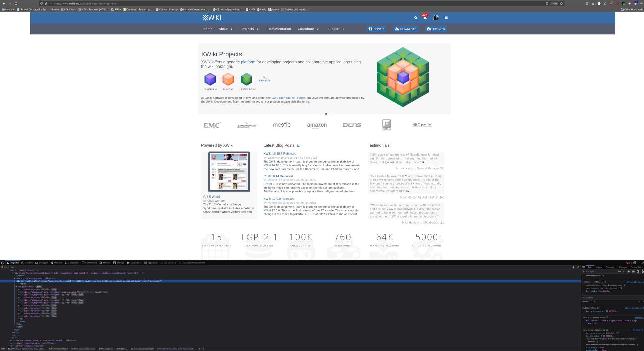Open the Contribute dropdown menu
This screenshot has width=644, height=351.
[x=308, y=29]
